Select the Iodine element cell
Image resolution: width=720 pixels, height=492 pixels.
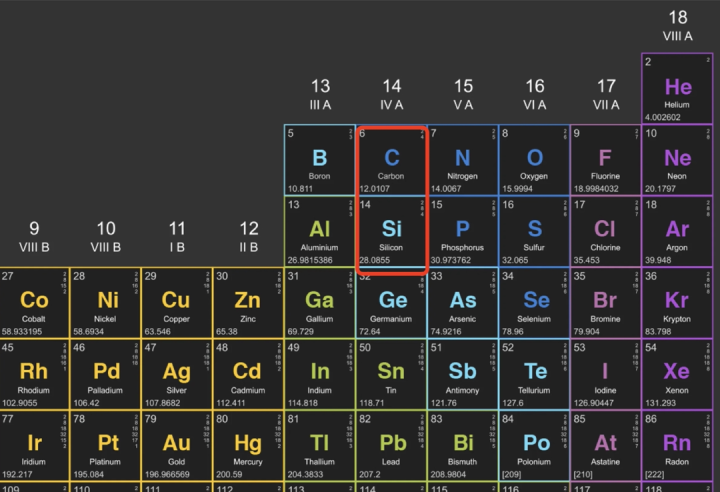pos(606,375)
